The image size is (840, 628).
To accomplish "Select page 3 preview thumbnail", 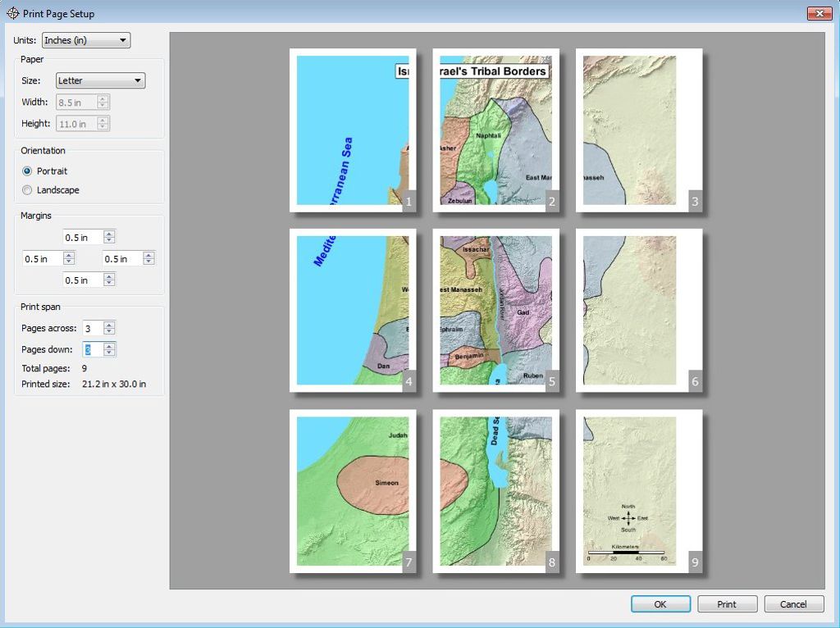I will (639, 130).
